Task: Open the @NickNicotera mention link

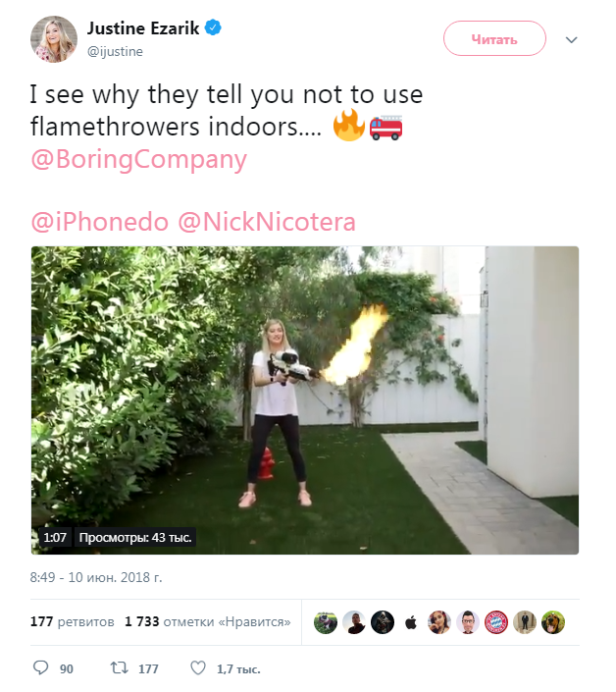Action: [267, 222]
